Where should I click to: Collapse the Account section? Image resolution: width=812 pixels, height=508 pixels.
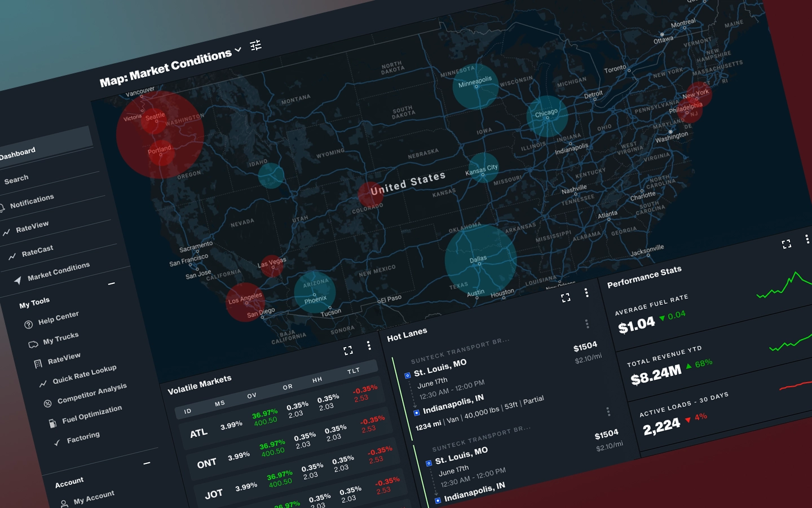click(147, 463)
